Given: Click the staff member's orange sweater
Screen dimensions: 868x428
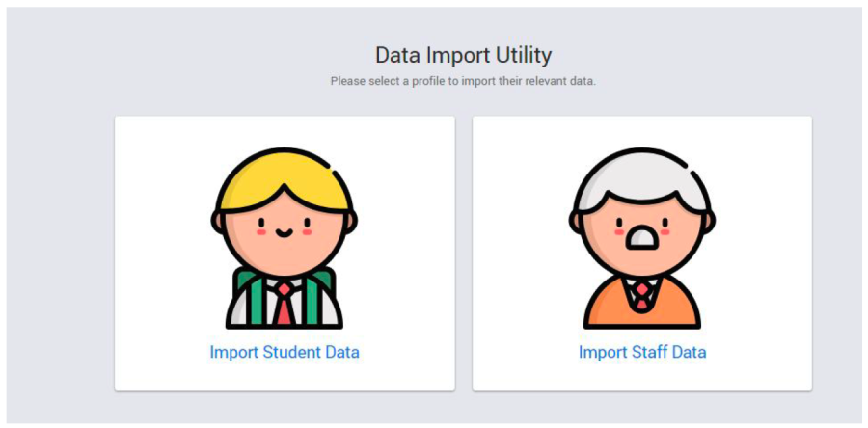Looking at the screenshot, I should (608, 308).
